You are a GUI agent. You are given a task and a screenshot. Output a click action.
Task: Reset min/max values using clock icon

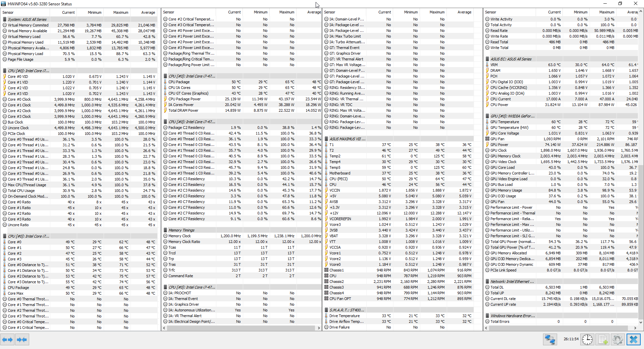pyautogui.click(x=587, y=340)
